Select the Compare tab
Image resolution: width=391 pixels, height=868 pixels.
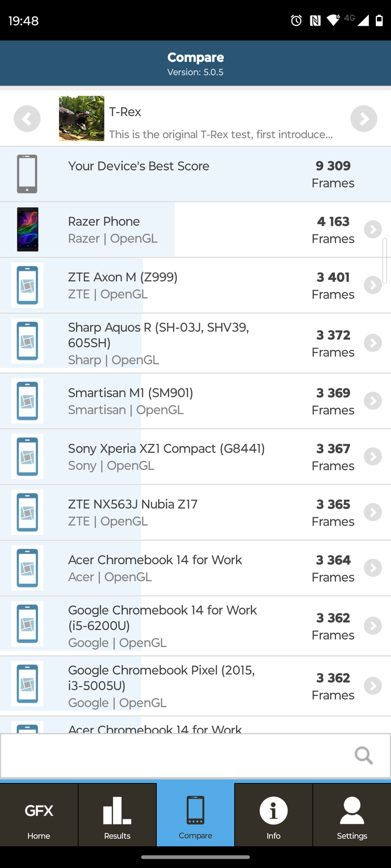[x=195, y=815]
